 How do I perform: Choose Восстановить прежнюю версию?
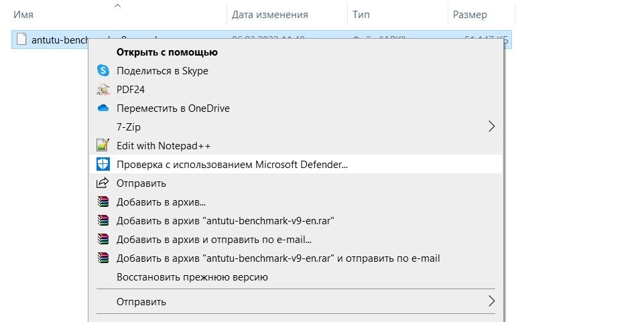tap(192, 276)
